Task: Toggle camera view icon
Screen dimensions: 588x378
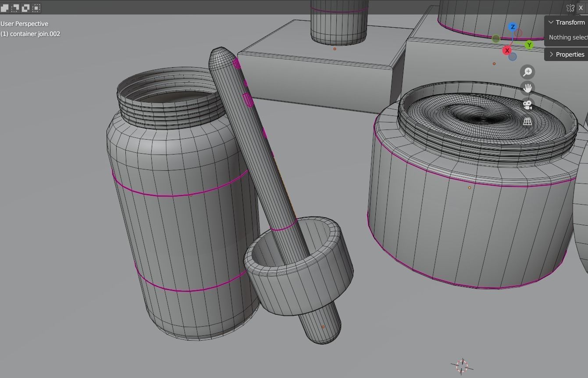Action: point(527,105)
